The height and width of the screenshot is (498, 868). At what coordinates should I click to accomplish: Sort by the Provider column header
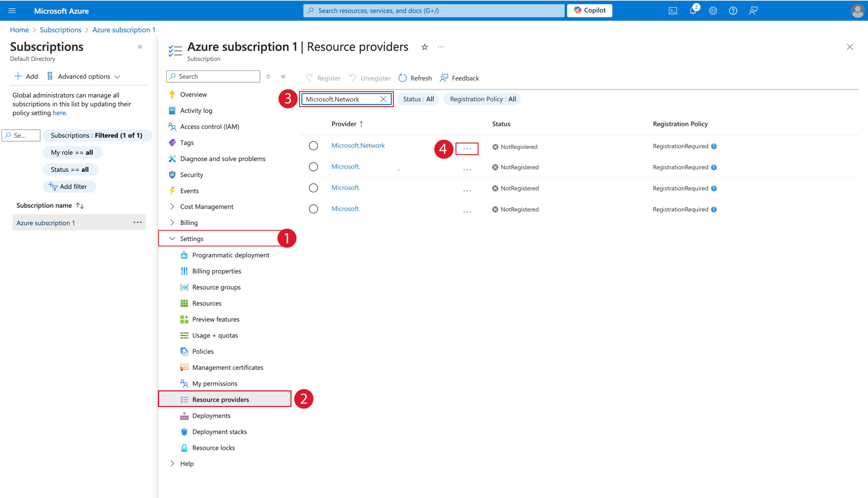344,124
